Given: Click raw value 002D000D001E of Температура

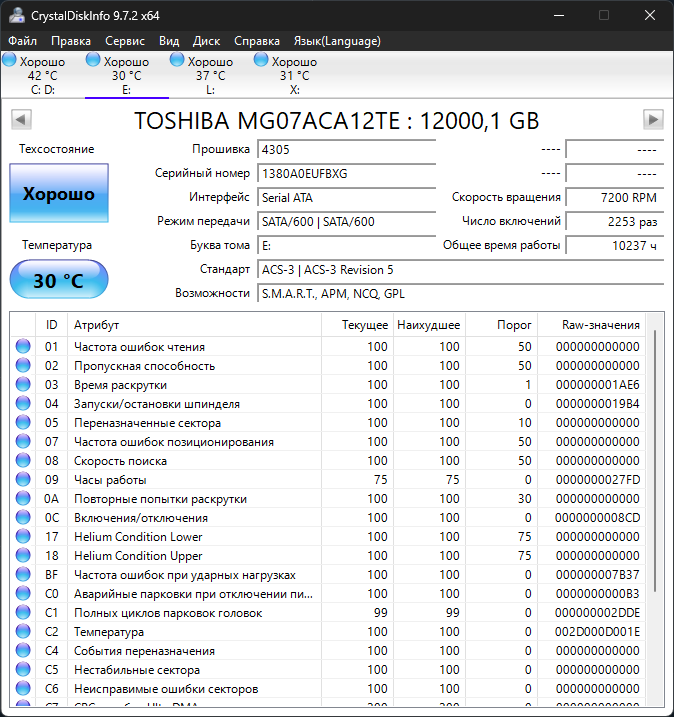Looking at the screenshot, I should point(597,631).
